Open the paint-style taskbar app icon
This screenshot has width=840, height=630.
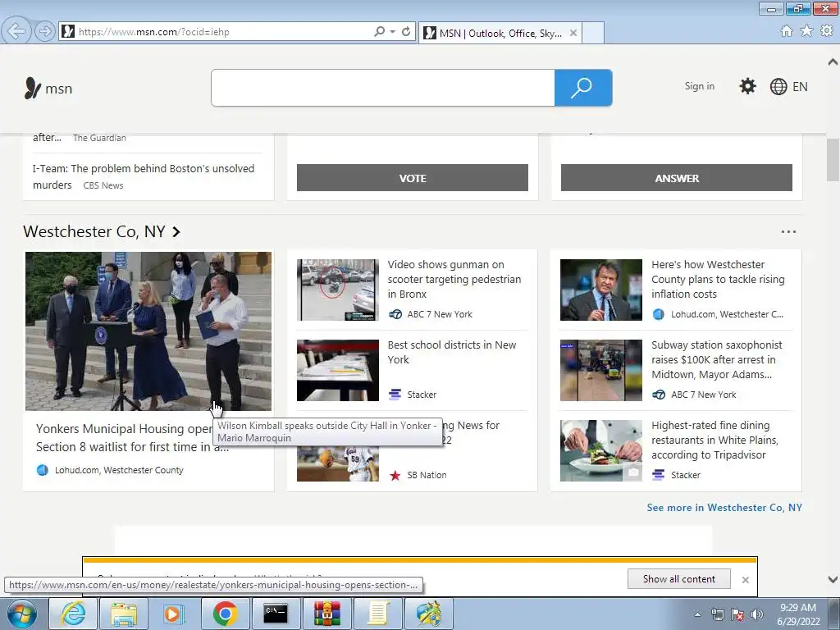tap(428, 614)
